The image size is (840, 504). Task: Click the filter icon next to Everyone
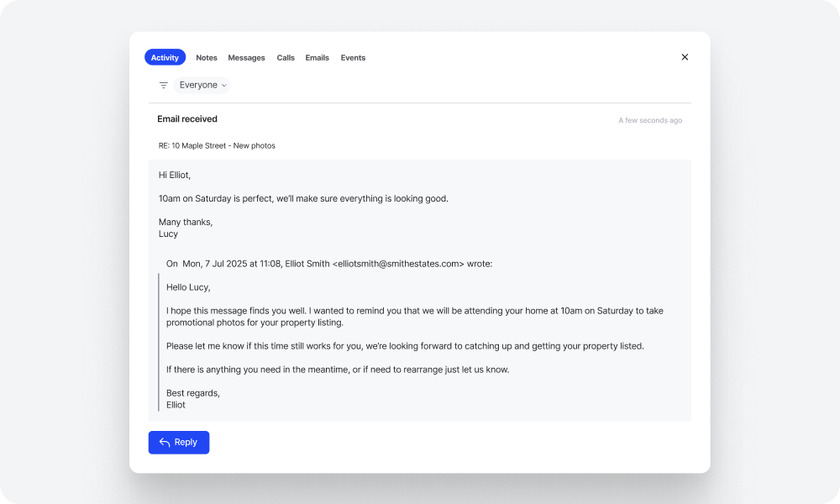[163, 85]
